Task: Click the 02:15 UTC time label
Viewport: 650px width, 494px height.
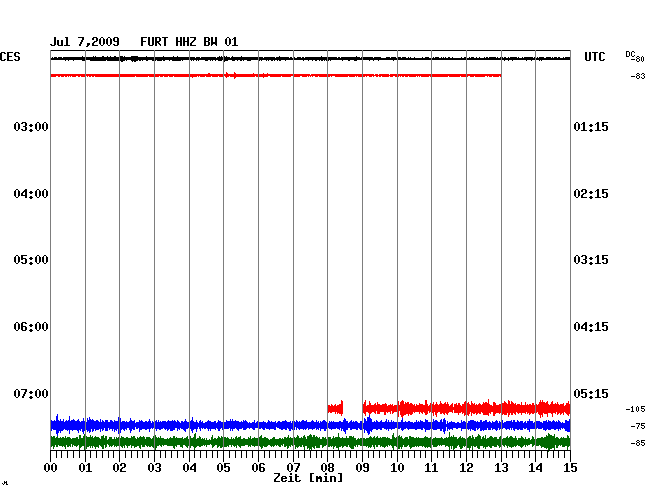Action: (x=591, y=194)
